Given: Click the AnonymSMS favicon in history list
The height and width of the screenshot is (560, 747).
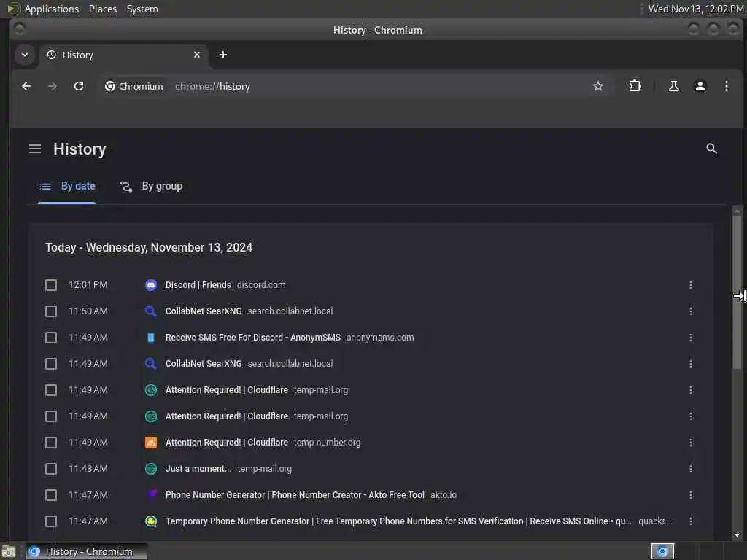Looking at the screenshot, I should (x=150, y=338).
